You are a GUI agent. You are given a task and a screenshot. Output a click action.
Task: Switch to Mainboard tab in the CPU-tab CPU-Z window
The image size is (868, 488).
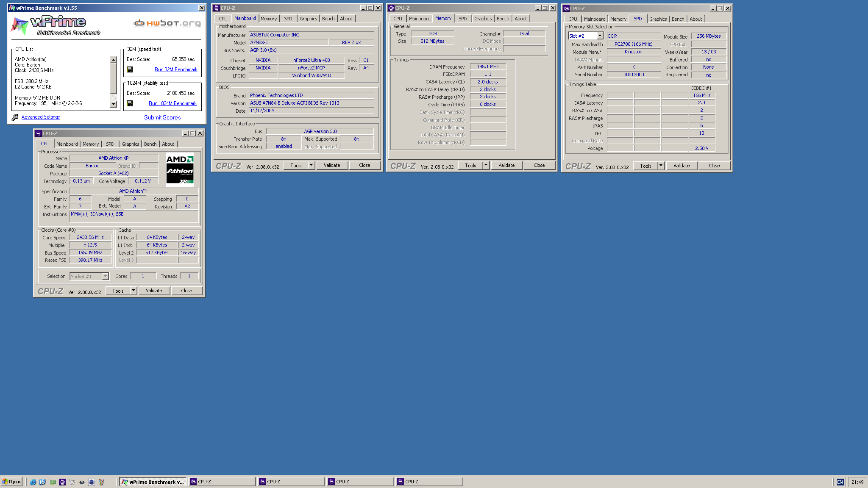(x=67, y=144)
